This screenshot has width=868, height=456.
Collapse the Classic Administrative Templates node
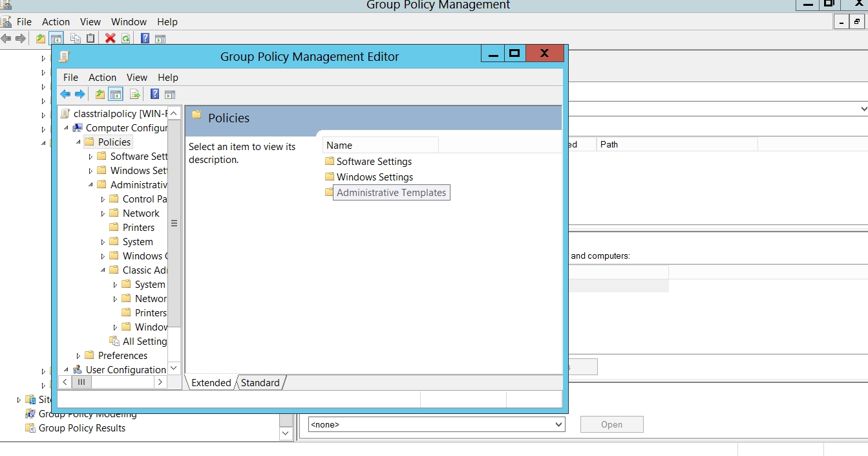click(103, 270)
